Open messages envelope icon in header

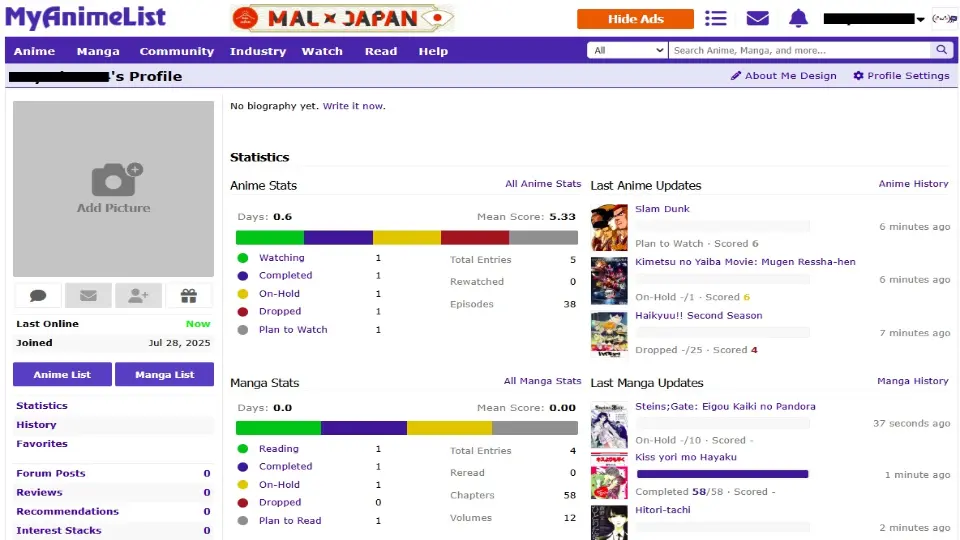tap(757, 18)
